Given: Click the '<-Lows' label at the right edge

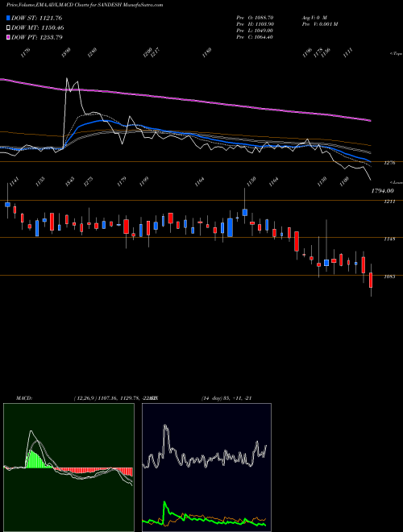Looking at the screenshot, I should 397,182.
